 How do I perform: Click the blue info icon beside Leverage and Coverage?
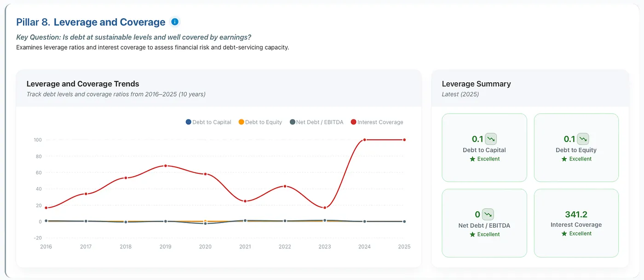point(174,22)
